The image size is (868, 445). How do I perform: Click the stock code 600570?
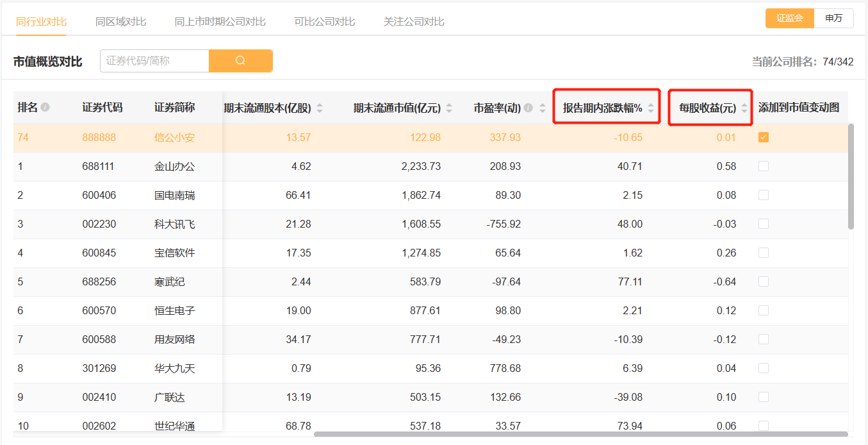coord(99,310)
